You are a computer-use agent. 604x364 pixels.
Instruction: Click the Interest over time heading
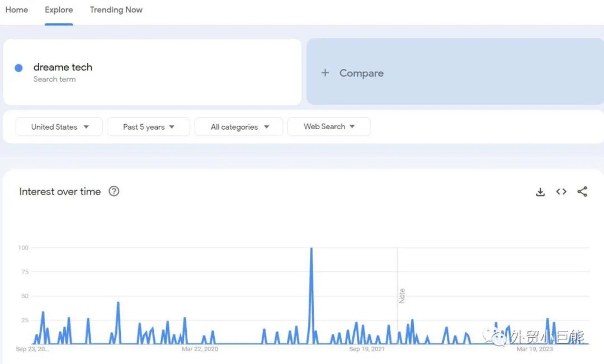(x=60, y=192)
